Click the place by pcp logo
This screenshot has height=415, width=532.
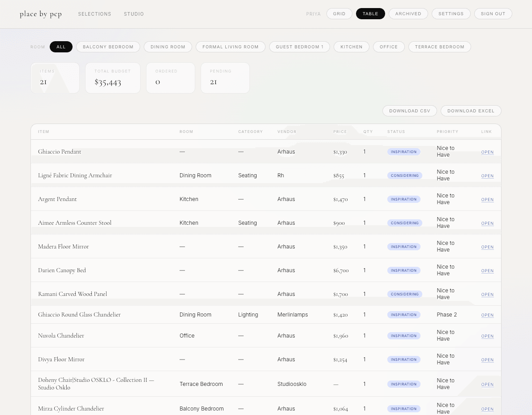pyautogui.click(x=41, y=14)
